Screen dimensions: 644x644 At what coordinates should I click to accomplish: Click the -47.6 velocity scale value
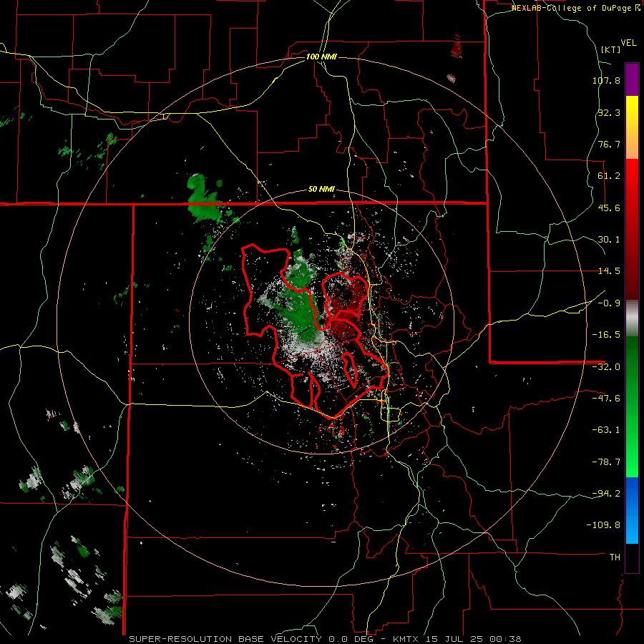click(606, 399)
